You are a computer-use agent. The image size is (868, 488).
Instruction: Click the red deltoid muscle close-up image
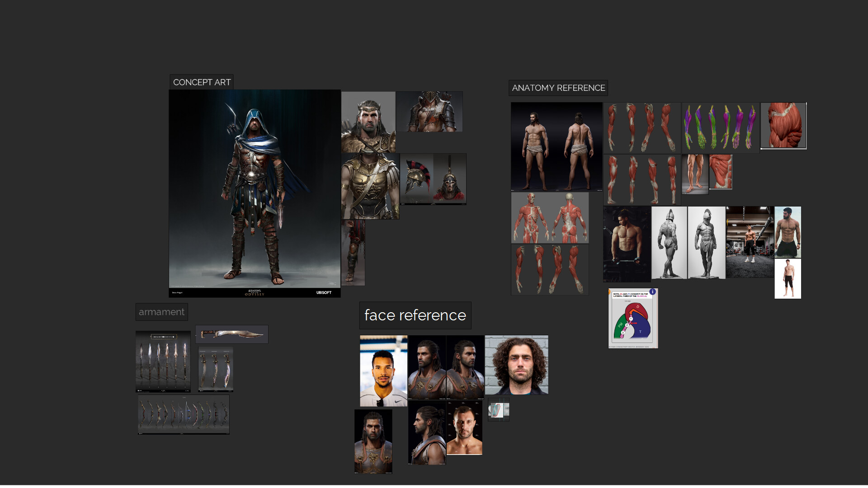pos(783,125)
